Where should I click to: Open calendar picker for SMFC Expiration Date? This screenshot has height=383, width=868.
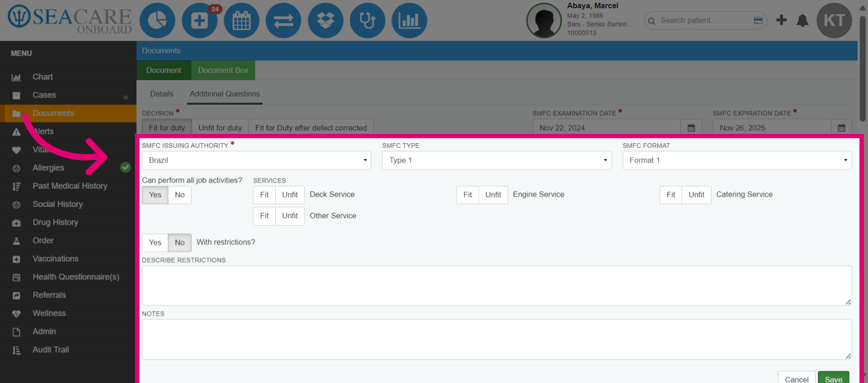point(841,128)
